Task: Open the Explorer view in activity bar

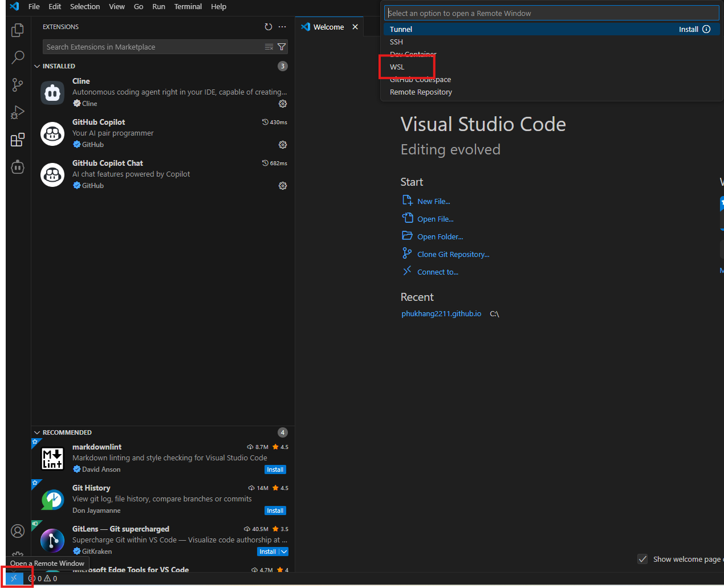Action: (18, 30)
